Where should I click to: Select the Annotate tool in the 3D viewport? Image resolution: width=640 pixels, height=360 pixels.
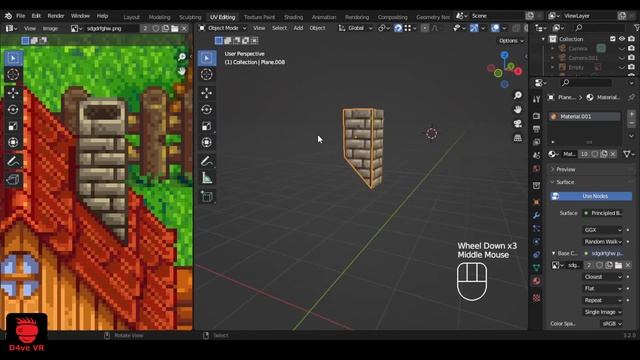207,161
